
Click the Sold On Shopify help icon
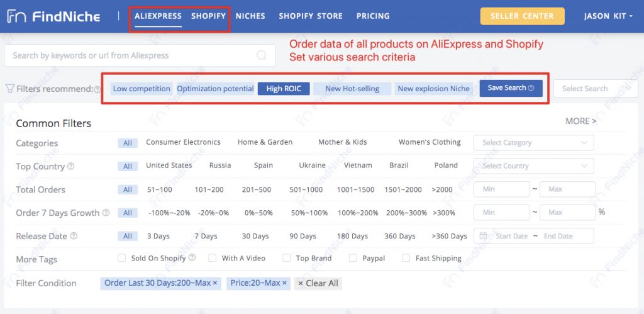point(192,258)
